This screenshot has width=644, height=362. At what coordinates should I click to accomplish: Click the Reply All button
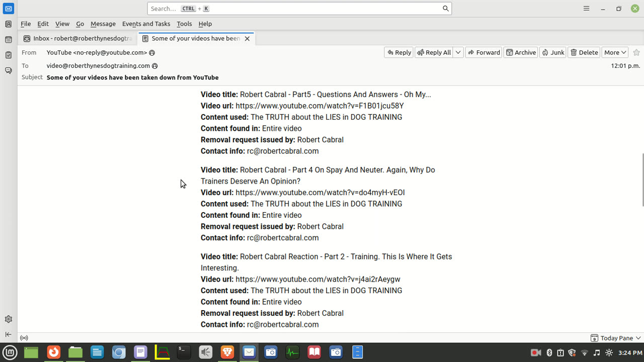tap(434, 52)
